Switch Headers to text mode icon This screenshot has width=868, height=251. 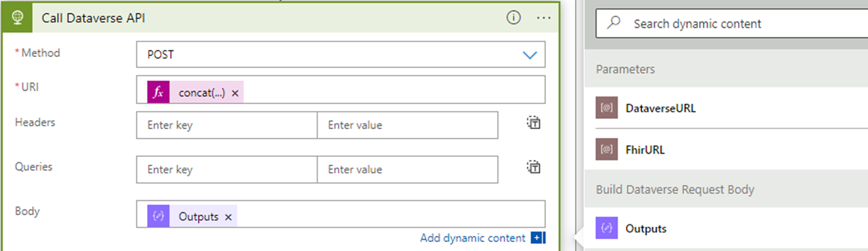[534, 123]
